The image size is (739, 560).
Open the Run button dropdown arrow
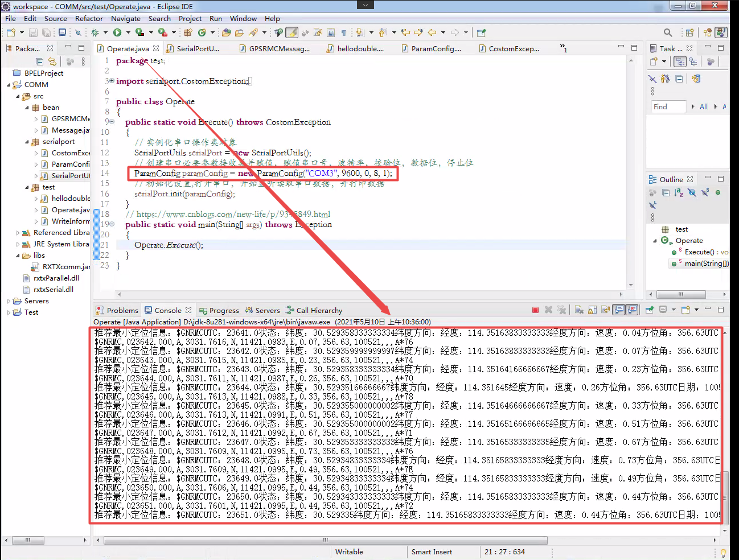pos(128,32)
